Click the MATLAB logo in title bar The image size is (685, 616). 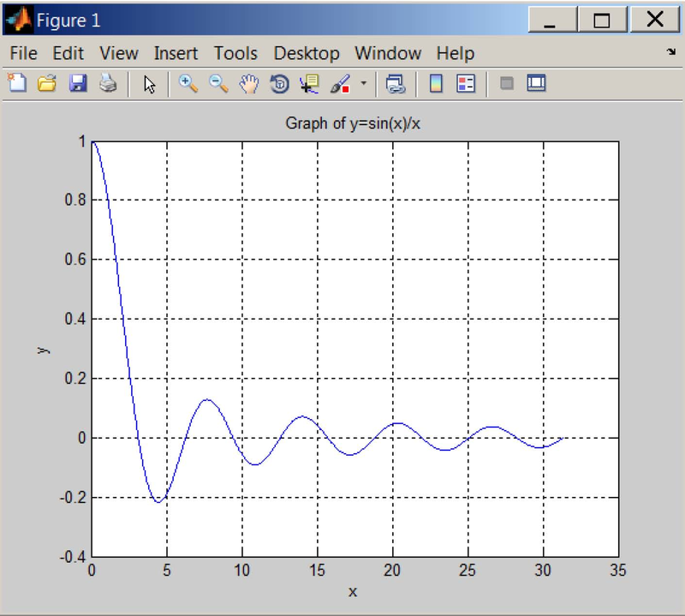pyautogui.click(x=18, y=20)
